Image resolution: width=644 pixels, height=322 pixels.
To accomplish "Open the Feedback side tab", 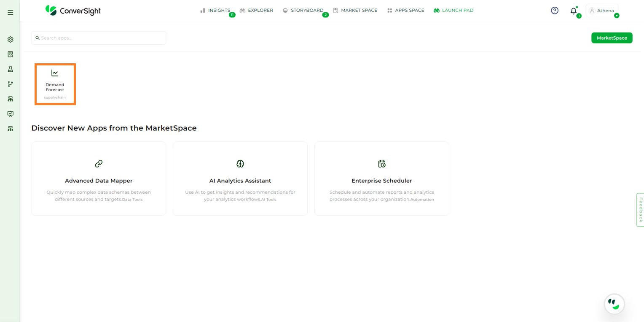I will [x=640, y=210].
